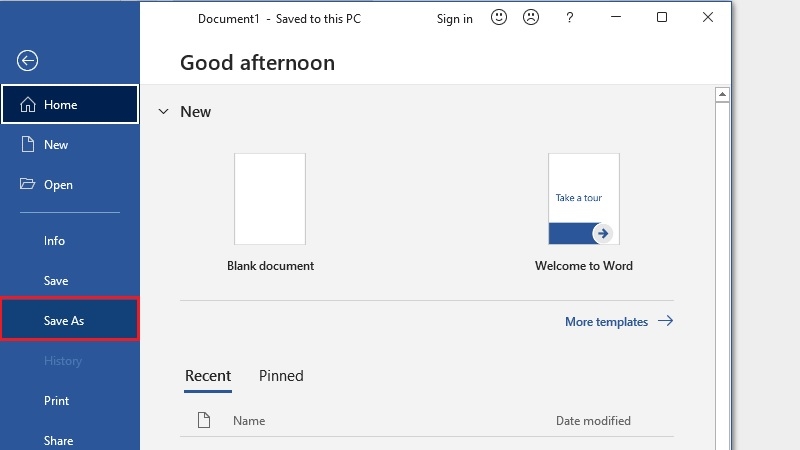This screenshot has height=450, width=800.
Task: Click the scrollbar up arrow
Action: (722, 94)
